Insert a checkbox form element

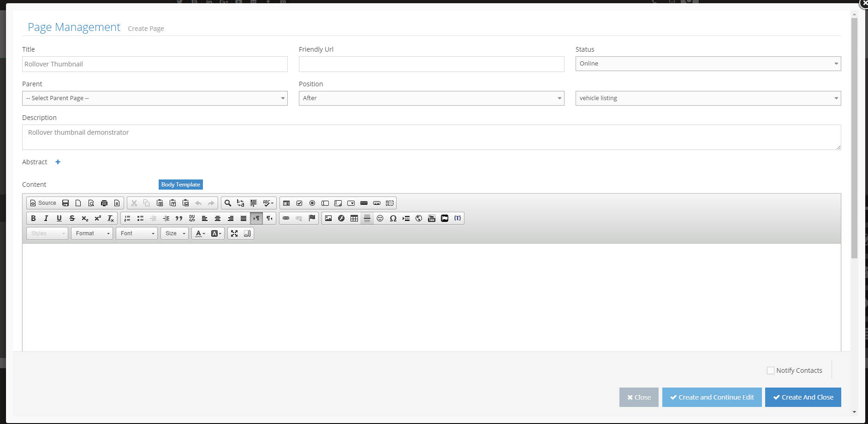click(x=299, y=203)
